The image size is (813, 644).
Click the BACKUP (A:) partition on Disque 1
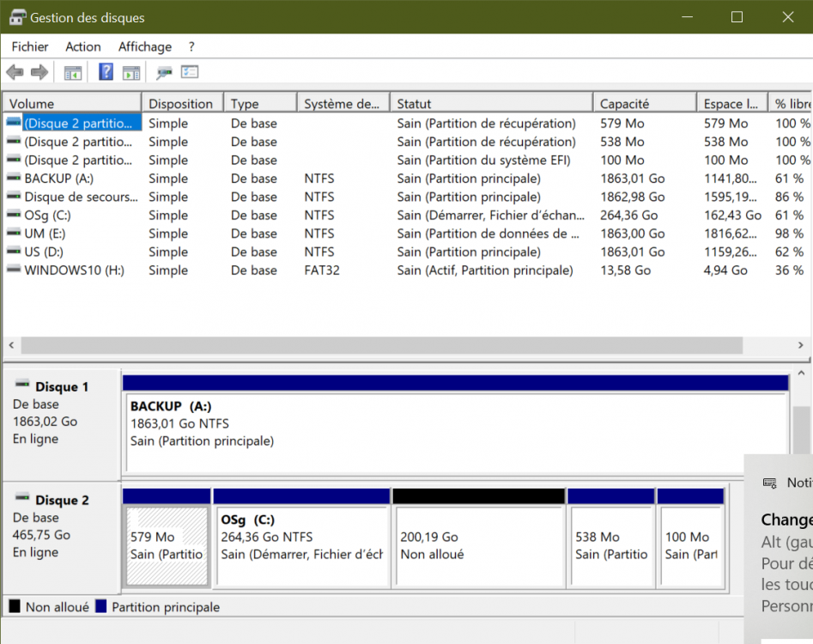[x=455, y=434]
